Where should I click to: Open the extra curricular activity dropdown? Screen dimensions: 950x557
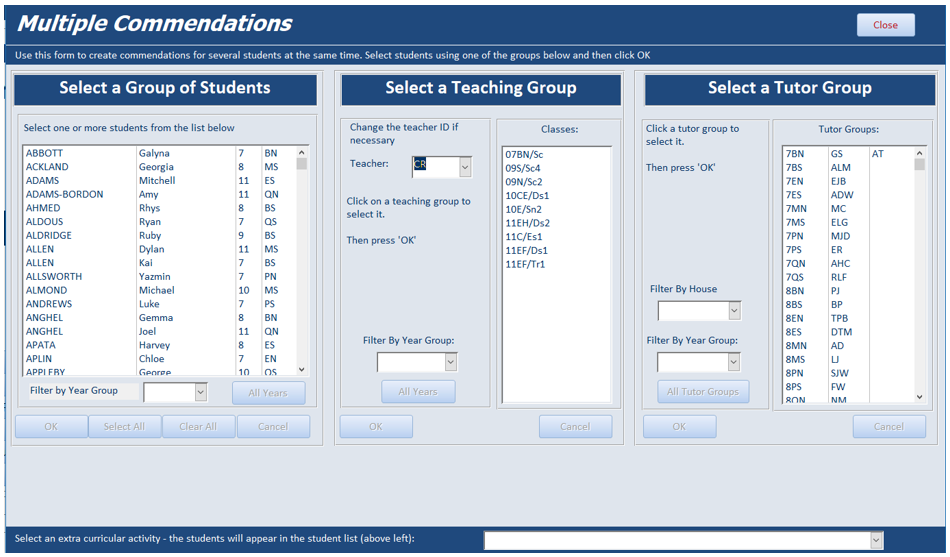point(875,539)
